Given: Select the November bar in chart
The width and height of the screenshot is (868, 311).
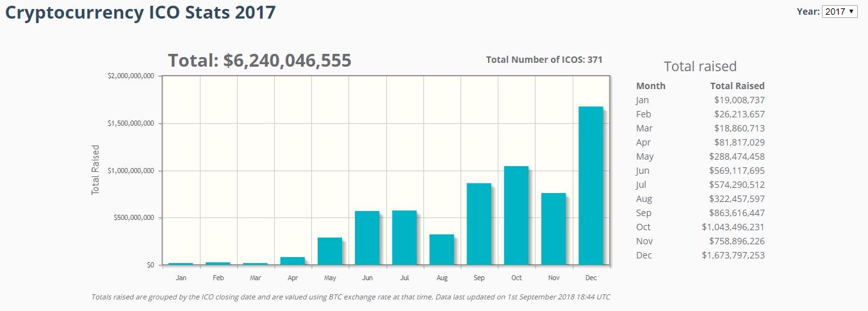Looking at the screenshot, I should coord(553,229).
